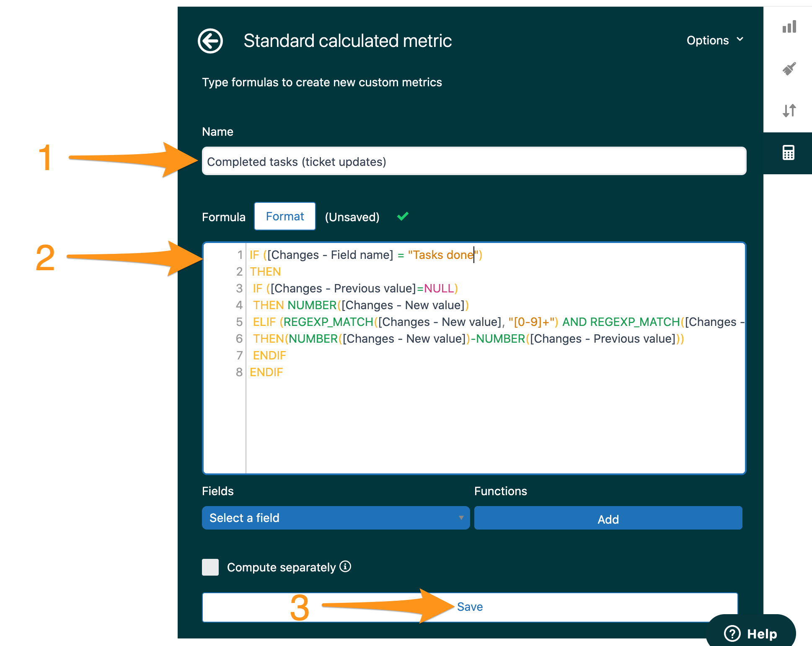Click the Name input field
Image resolution: width=812 pixels, height=646 pixels.
tap(473, 161)
